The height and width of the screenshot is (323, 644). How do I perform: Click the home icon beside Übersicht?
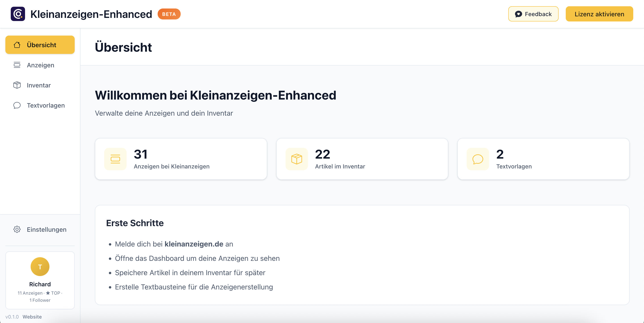[x=17, y=45]
